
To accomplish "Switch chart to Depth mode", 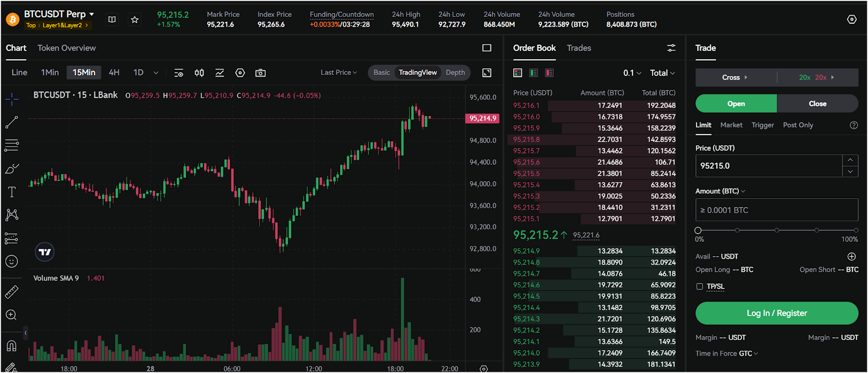I will tap(455, 73).
